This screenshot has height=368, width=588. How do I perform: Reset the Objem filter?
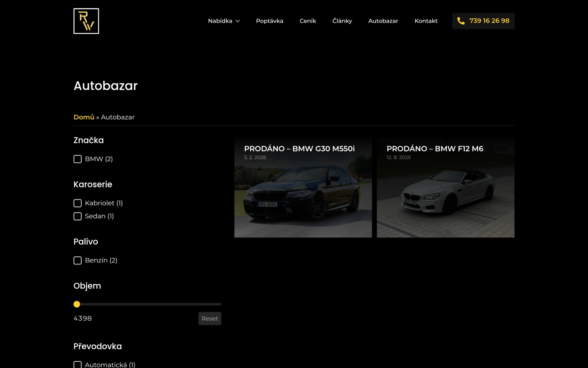210,318
